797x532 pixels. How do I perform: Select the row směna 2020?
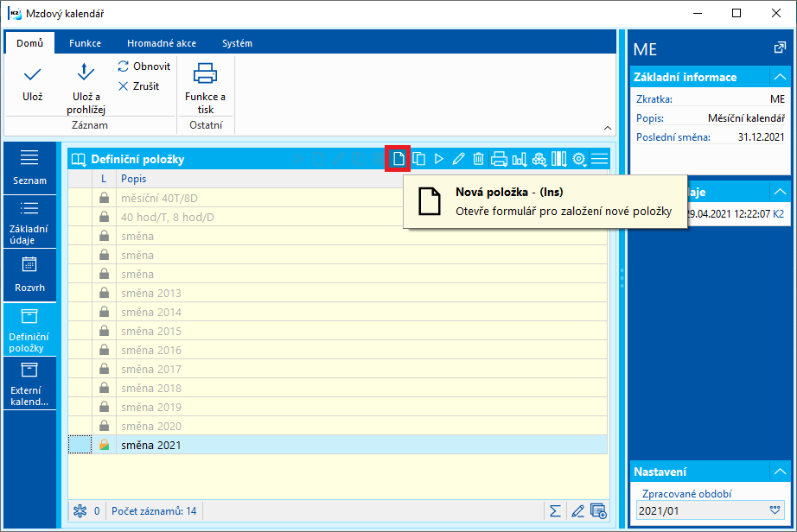tap(338, 426)
